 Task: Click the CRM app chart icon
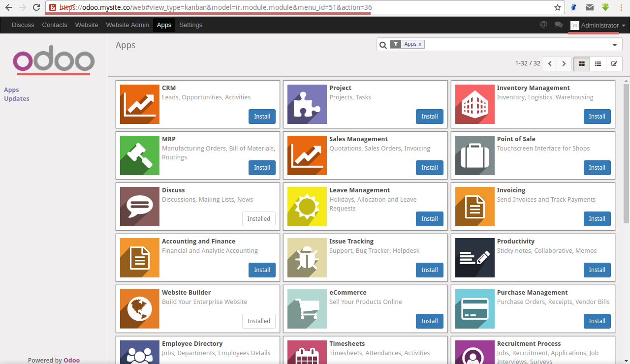(140, 104)
